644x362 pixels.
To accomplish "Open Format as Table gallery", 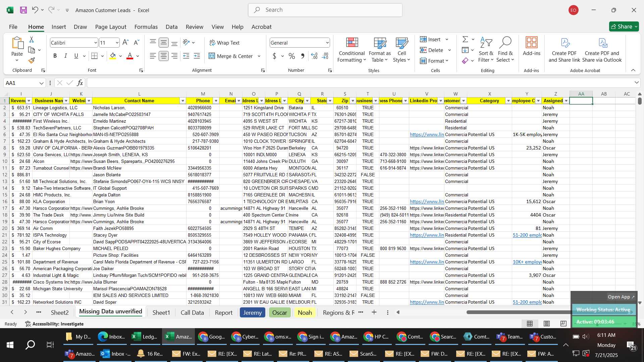I will [380, 50].
